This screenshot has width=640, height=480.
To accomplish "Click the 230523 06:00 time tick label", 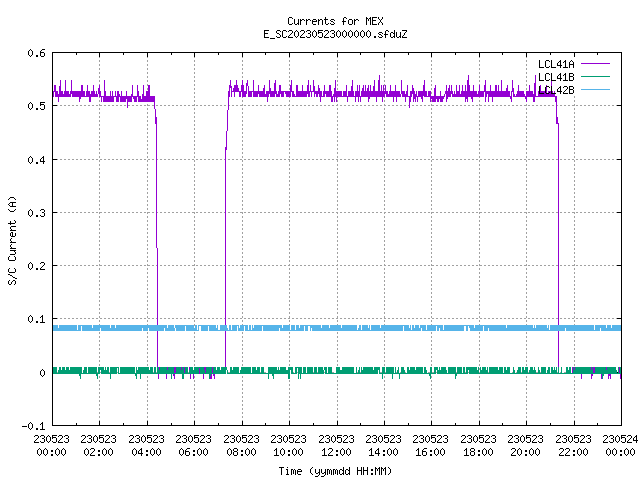I will click(193, 446).
